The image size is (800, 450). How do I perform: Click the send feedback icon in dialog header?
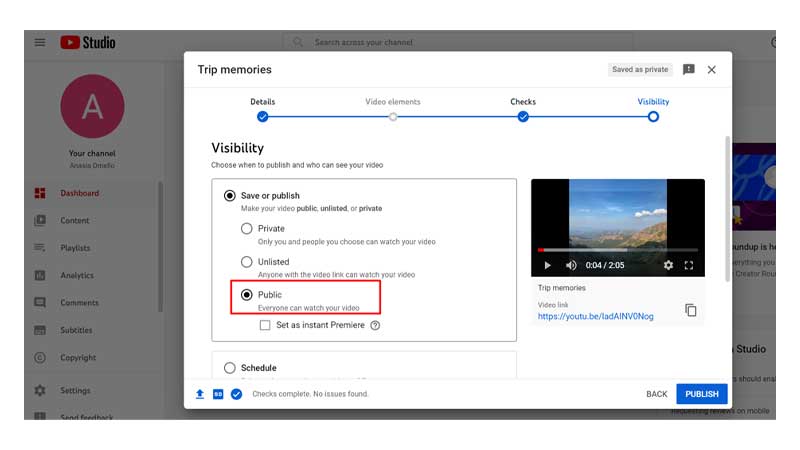tap(688, 70)
